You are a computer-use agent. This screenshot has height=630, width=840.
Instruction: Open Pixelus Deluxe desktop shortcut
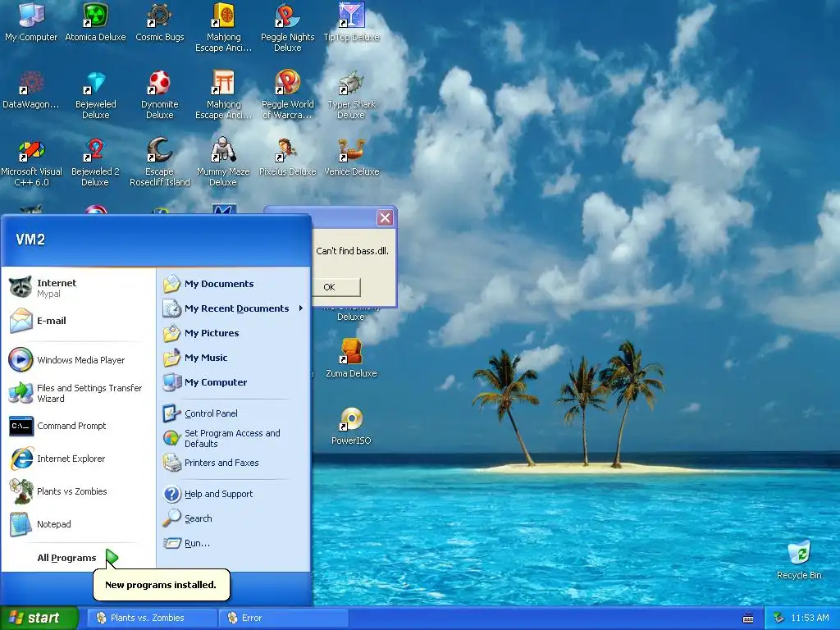tap(288, 157)
